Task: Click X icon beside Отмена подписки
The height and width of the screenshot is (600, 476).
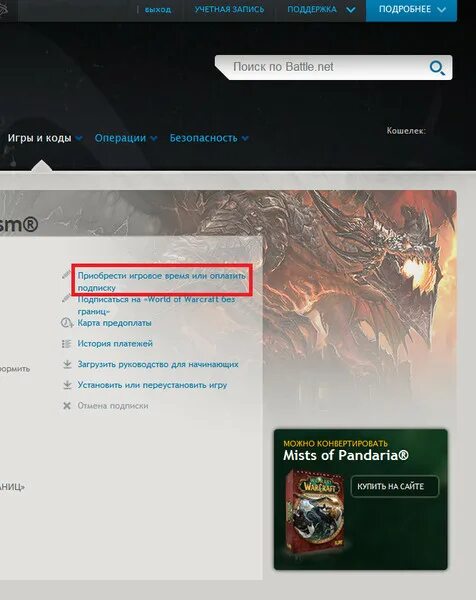Action: coord(67,406)
